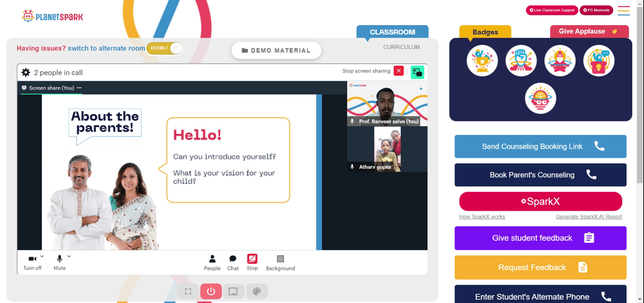644x303 pixels.
Task: Open the color palette icon
Action: (x=257, y=291)
